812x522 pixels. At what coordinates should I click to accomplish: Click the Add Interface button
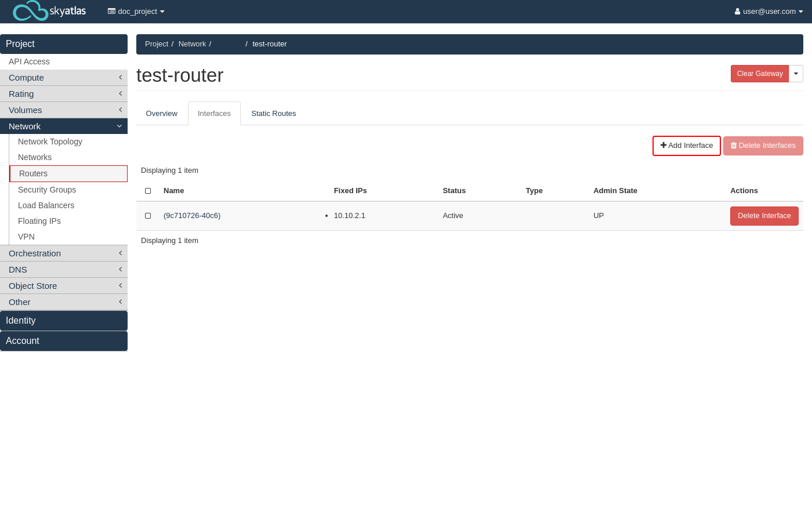coord(686,146)
